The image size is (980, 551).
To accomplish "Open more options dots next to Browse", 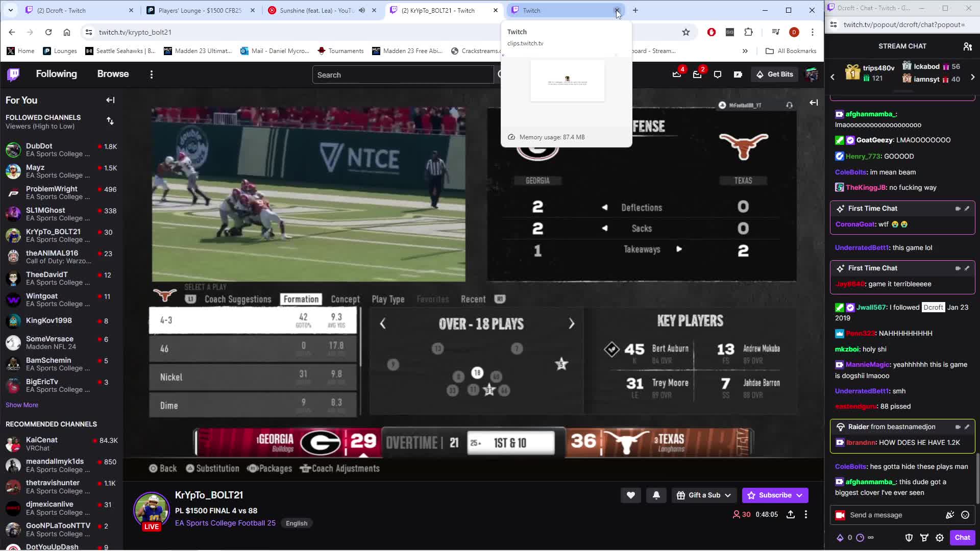I will click(x=152, y=74).
